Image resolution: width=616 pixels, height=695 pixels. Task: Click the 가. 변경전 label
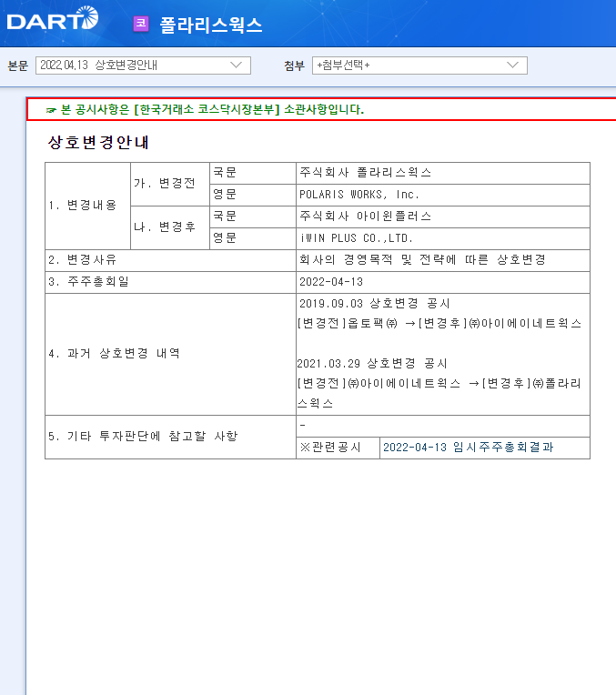pyautogui.click(x=165, y=184)
